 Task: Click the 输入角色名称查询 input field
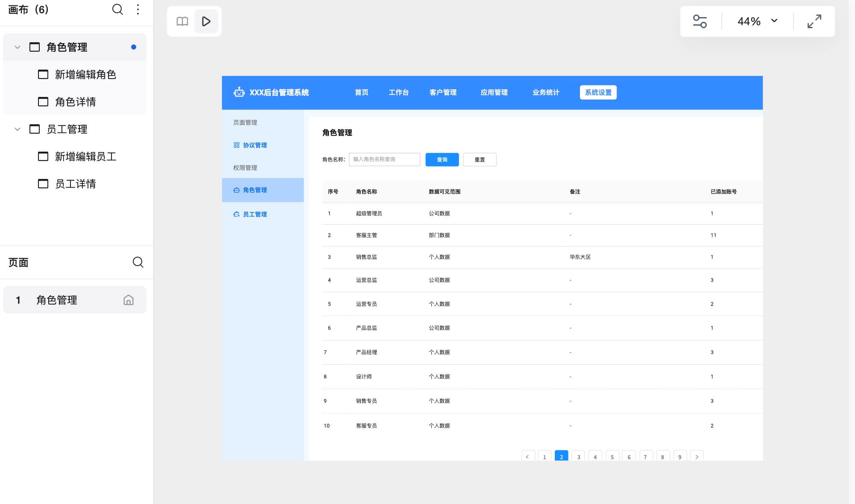point(384,159)
